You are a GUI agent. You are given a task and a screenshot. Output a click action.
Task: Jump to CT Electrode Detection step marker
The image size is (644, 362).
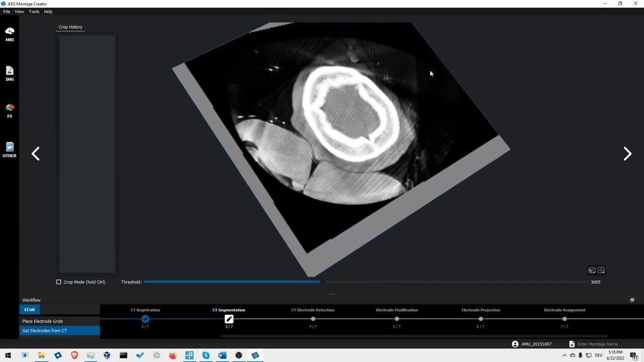tap(313, 319)
